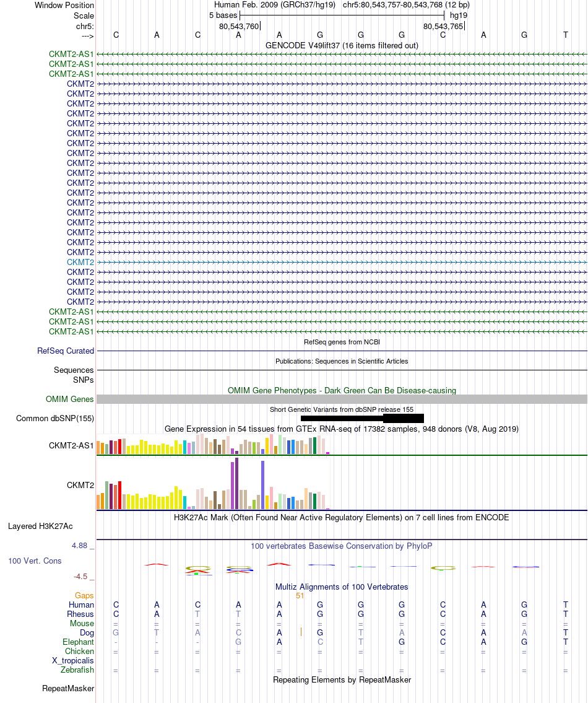
Task: Select the Scale track label
Action: pos(84,15)
